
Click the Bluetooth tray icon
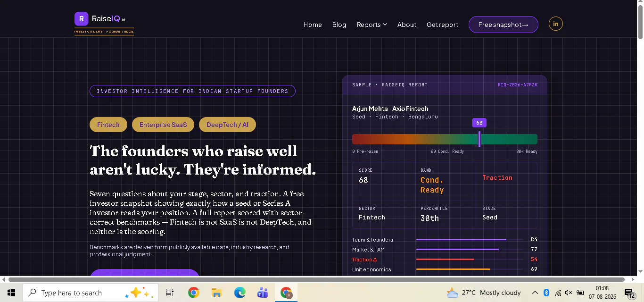[546, 293]
